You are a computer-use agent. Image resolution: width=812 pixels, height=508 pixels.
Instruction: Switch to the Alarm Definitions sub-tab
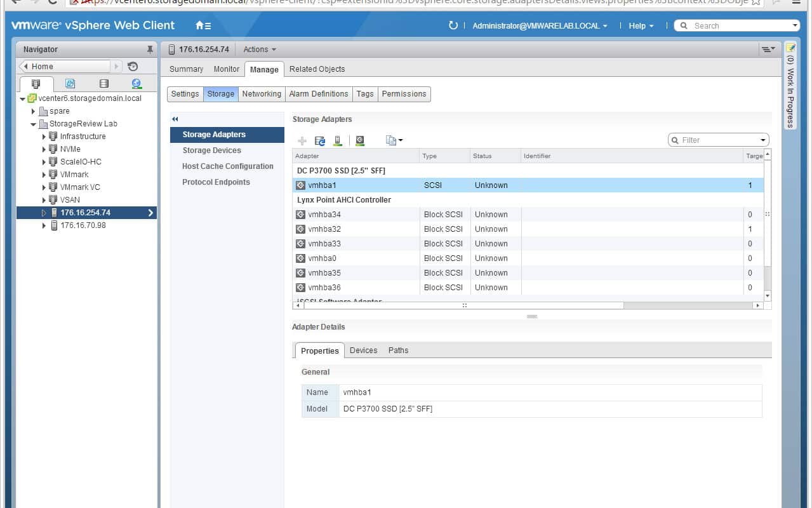(x=319, y=94)
